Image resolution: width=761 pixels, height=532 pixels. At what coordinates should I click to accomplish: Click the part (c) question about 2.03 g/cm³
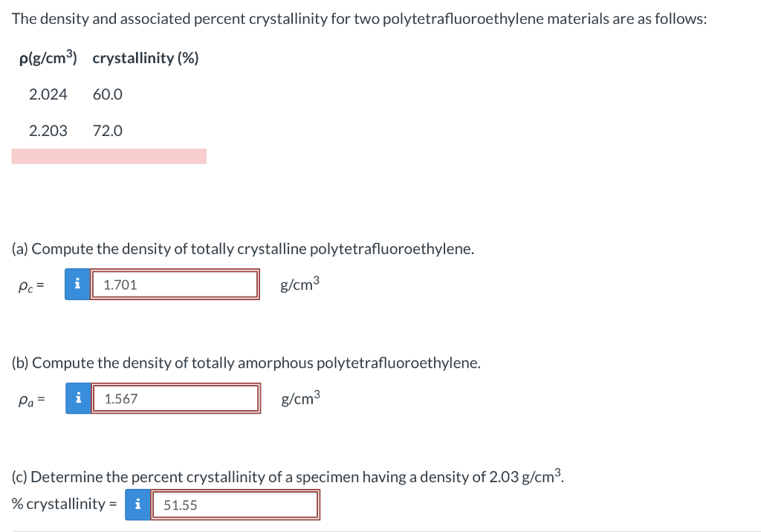point(286,476)
